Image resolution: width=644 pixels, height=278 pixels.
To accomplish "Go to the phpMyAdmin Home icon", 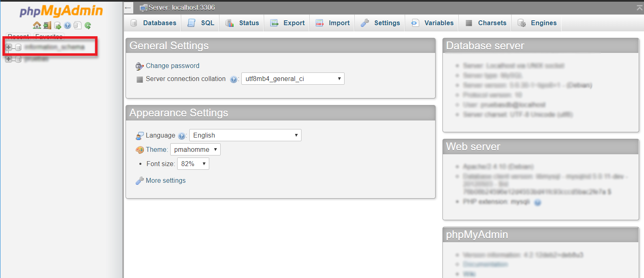I will (x=37, y=26).
